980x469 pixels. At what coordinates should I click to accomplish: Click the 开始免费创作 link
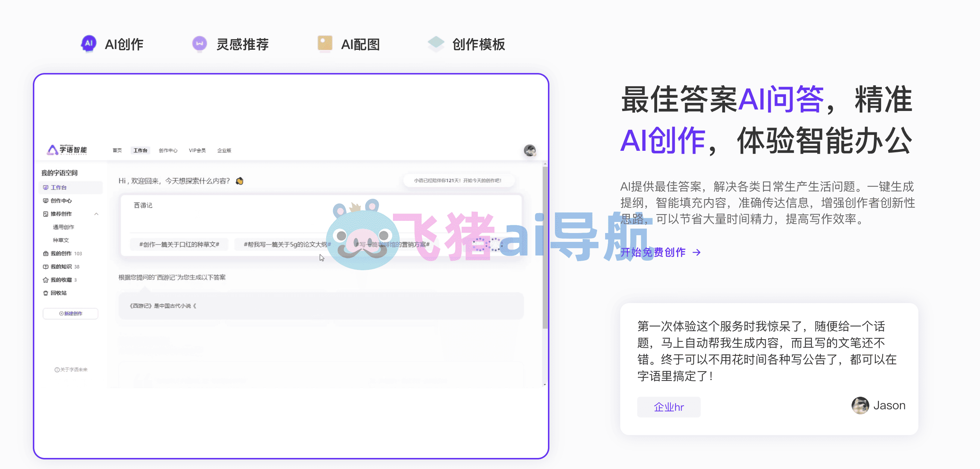click(653, 252)
